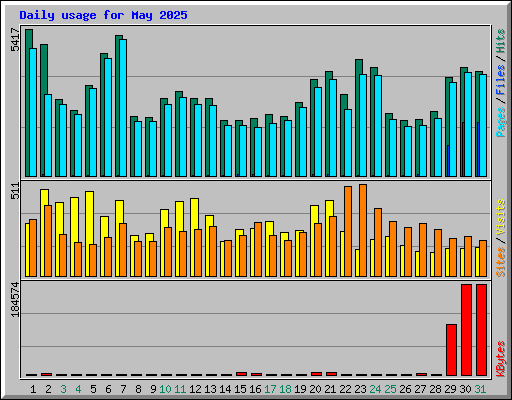Click weekend day 4 label

[78, 389]
